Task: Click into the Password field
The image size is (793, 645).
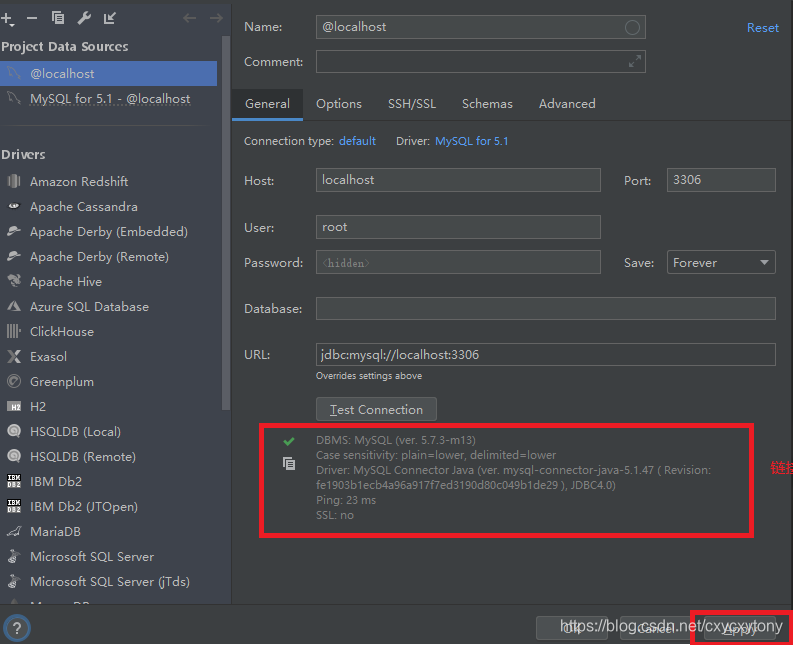Action: point(458,263)
